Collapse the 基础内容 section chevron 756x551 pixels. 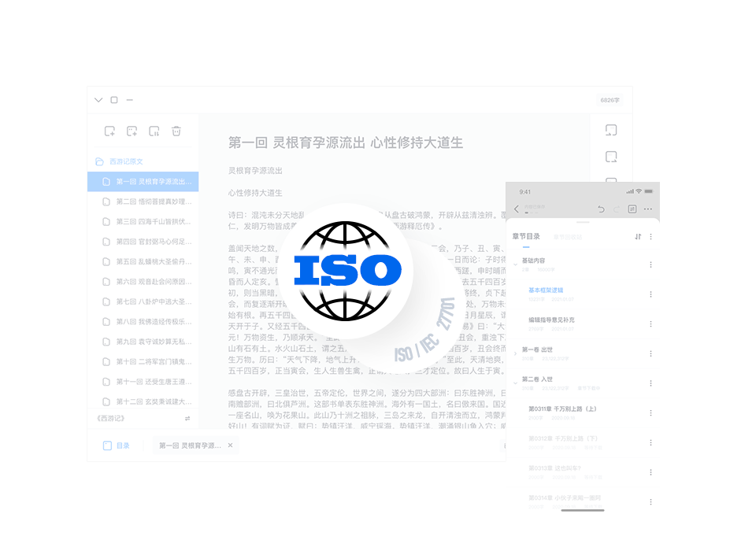(516, 262)
